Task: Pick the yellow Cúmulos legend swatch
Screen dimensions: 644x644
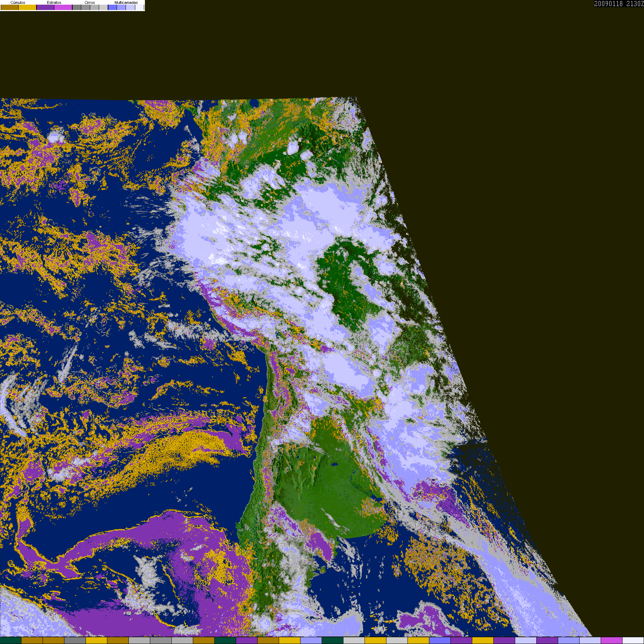Action: pos(28,7)
